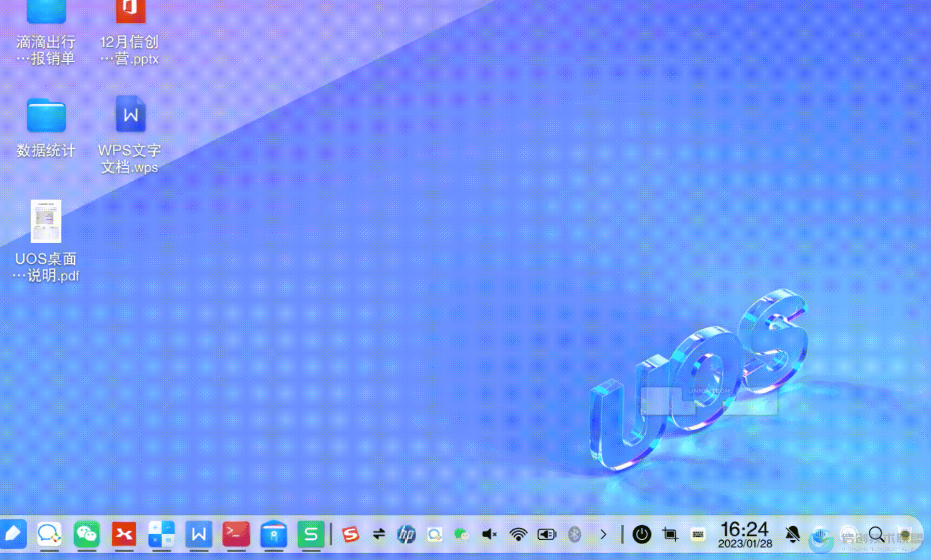Launch the Calculator app from dock
931x560 pixels.
click(162, 534)
